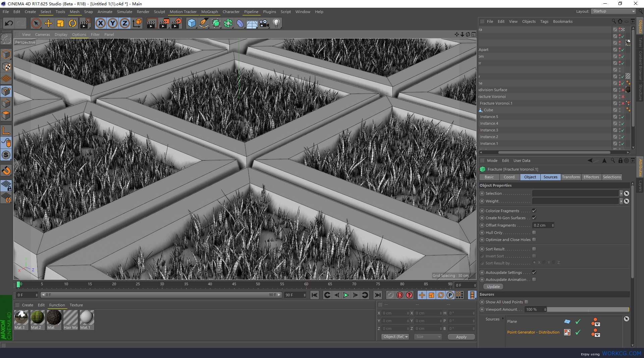Toggle Create N-Gon Surfaces checkbox

point(534,218)
